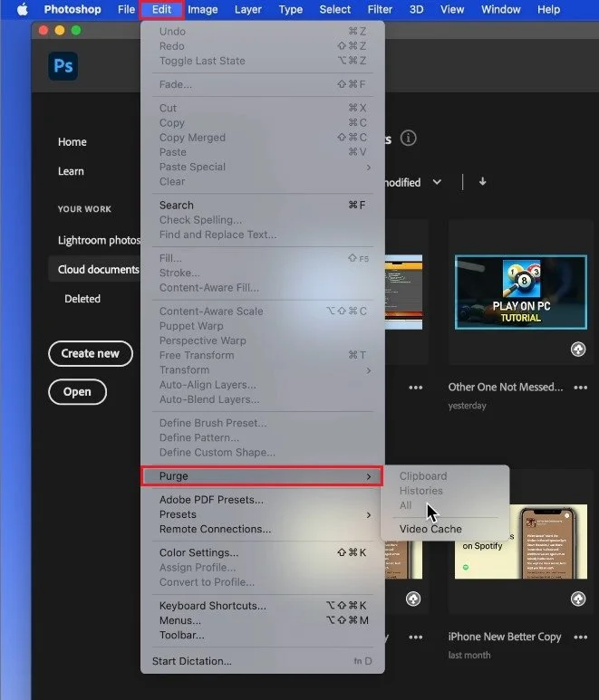Select Clipboard in Purge submenu
Screen dimensions: 599x700
(x=445, y=476)
